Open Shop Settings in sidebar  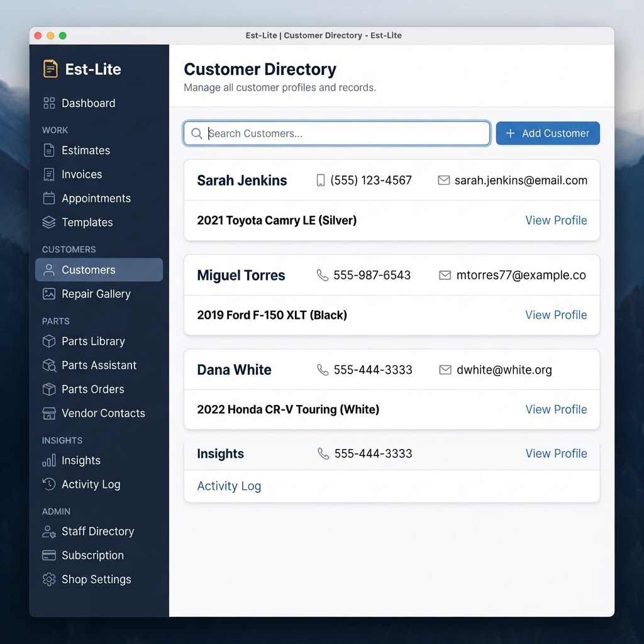pyautogui.click(x=99, y=579)
